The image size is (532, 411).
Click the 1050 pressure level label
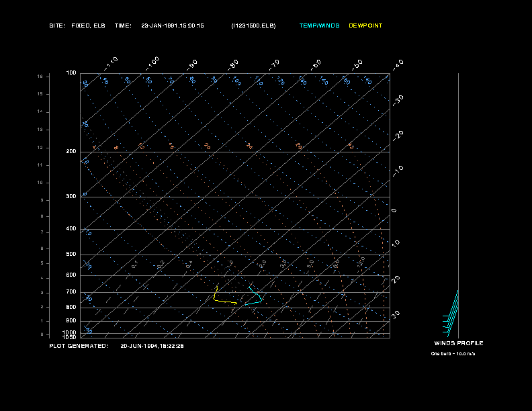pyautogui.click(x=69, y=337)
